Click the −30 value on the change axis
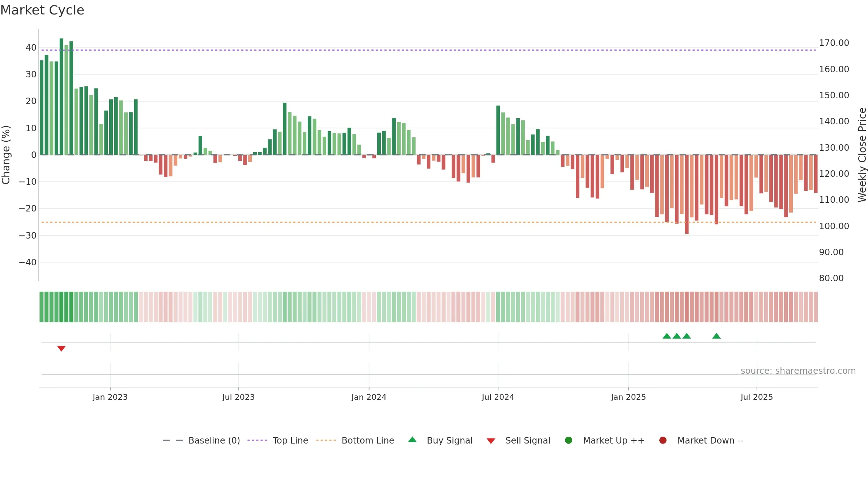The image size is (868, 488). click(x=28, y=235)
